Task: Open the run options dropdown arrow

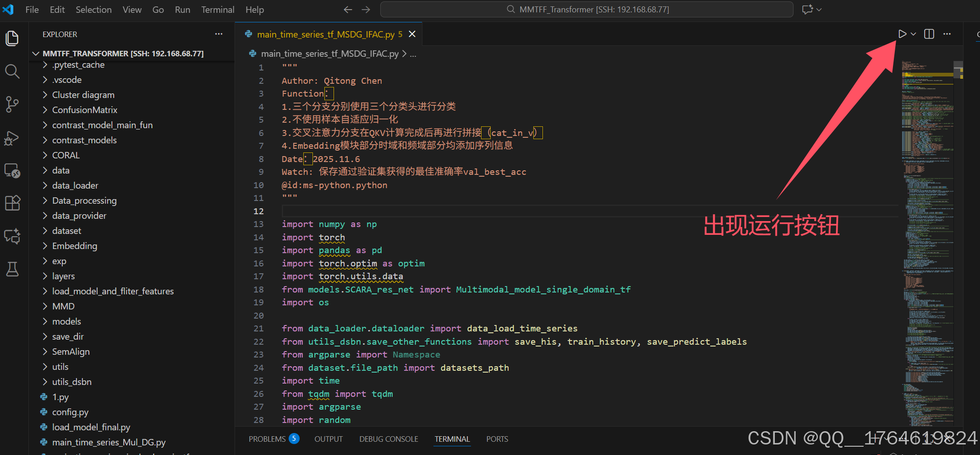Action: pyautogui.click(x=913, y=34)
